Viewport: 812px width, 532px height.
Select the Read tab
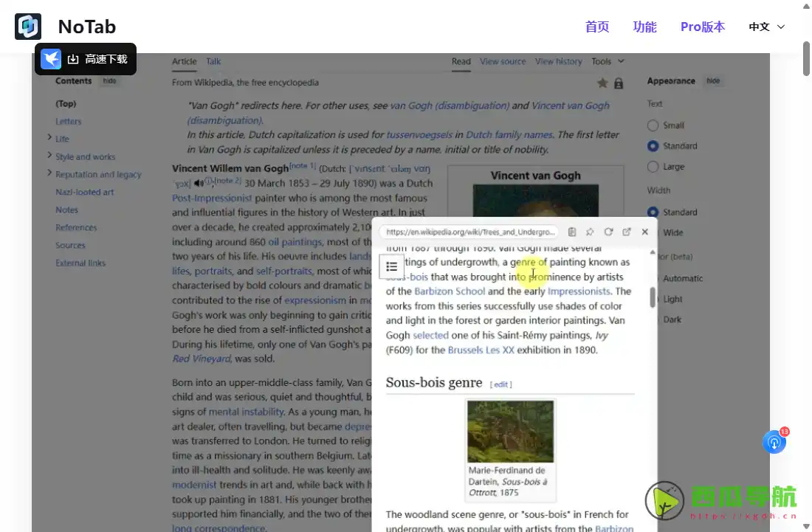pyautogui.click(x=461, y=61)
